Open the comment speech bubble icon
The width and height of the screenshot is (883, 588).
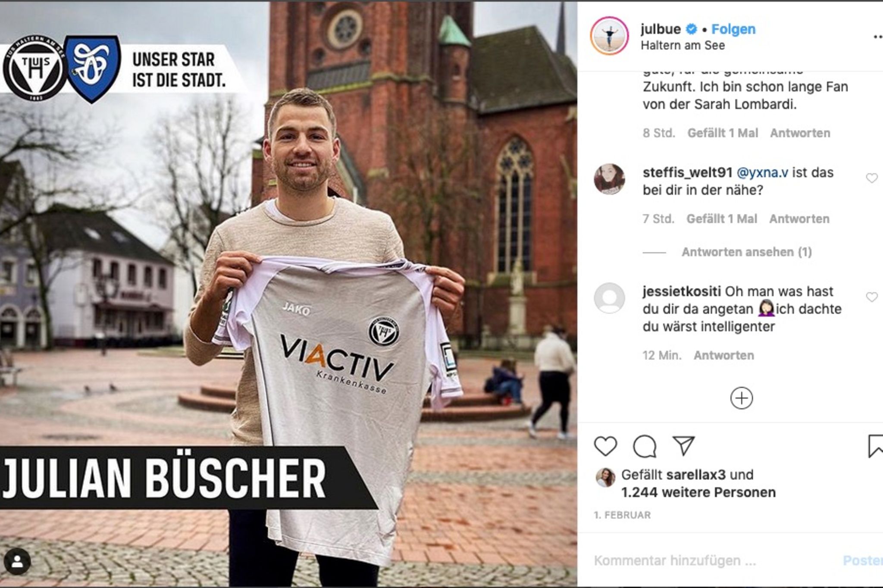click(645, 446)
